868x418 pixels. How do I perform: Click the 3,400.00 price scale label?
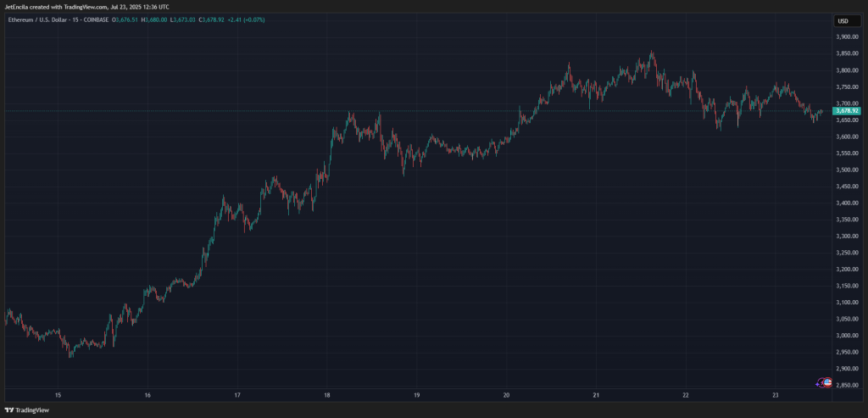847,203
